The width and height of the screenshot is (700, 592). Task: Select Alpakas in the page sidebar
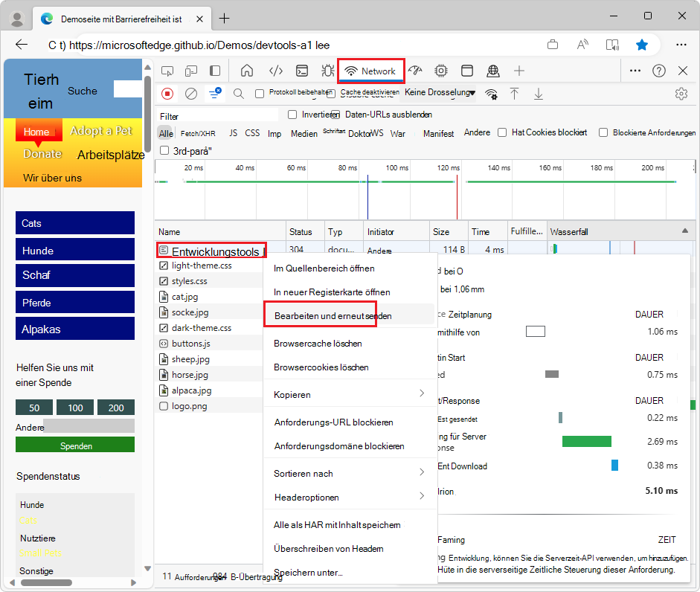point(74,328)
